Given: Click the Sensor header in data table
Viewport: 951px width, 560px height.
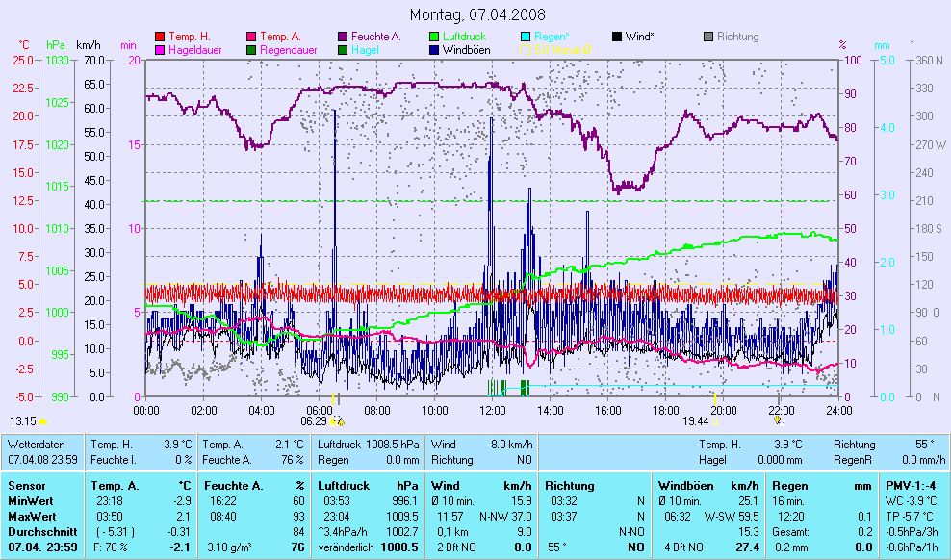Looking at the screenshot, I should pyautogui.click(x=26, y=486).
